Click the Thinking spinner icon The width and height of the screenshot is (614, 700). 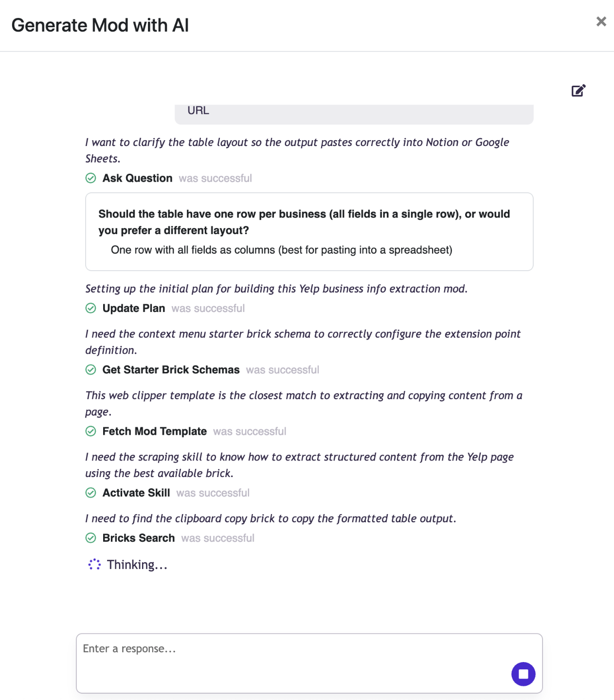(94, 565)
